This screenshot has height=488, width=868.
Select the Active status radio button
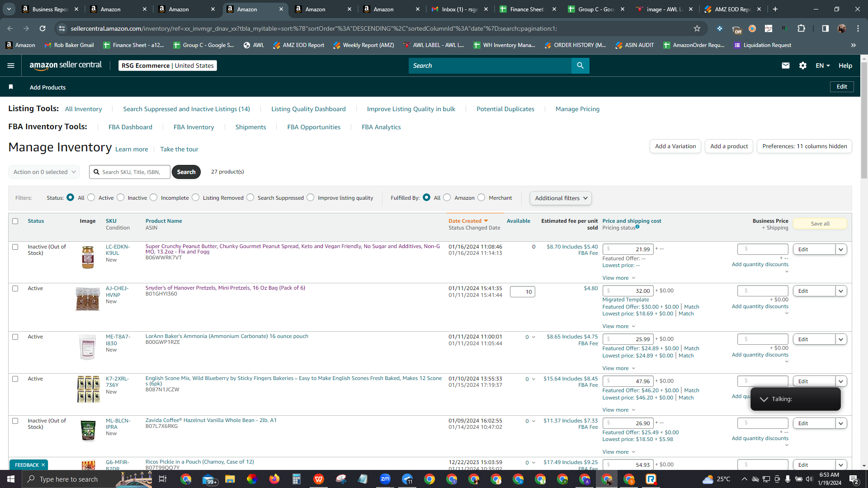(x=91, y=197)
